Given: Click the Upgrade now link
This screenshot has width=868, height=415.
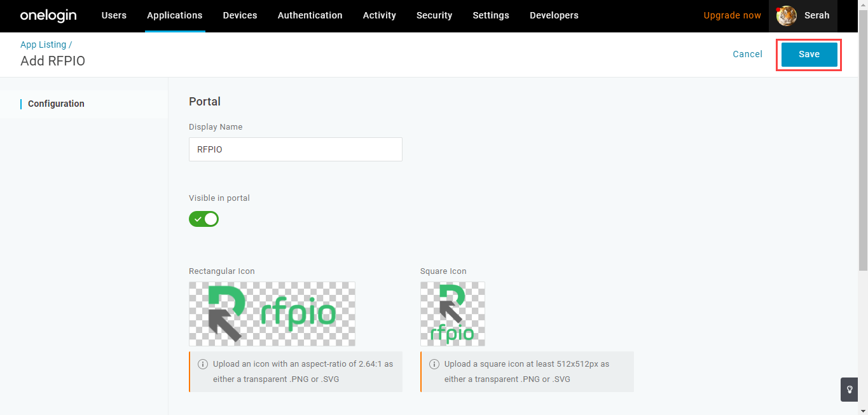Looking at the screenshot, I should [733, 15].
